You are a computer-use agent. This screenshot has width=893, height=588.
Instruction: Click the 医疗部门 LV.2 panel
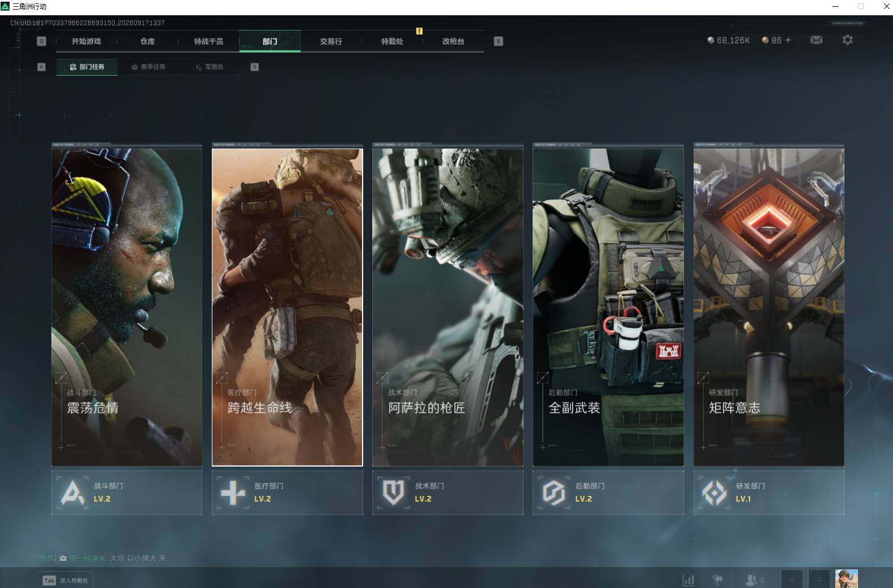click(287, 493)
